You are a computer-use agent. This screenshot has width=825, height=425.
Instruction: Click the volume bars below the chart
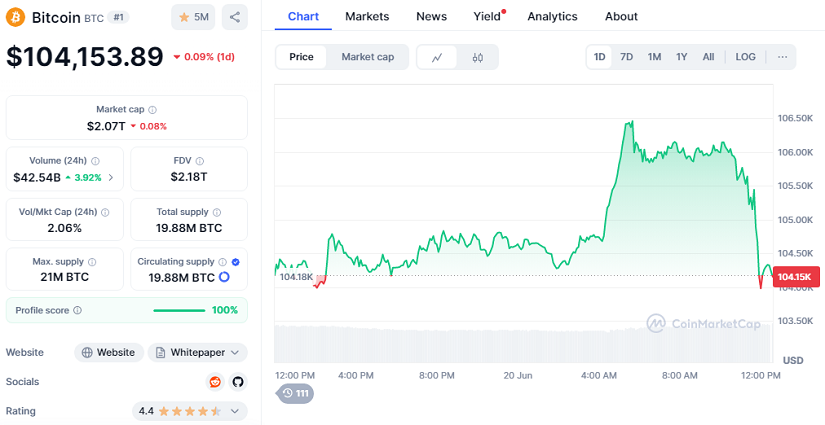coord(524,343)
